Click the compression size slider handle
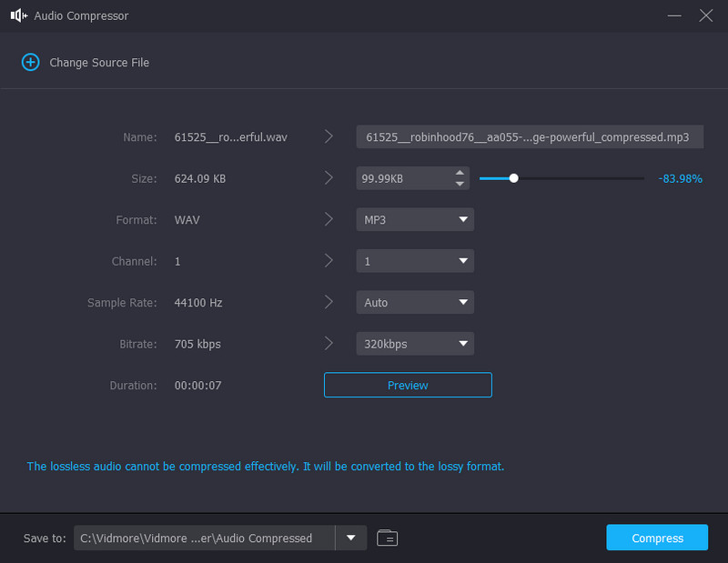The width and height of the screenshot is (728, 563). [515, 178]
